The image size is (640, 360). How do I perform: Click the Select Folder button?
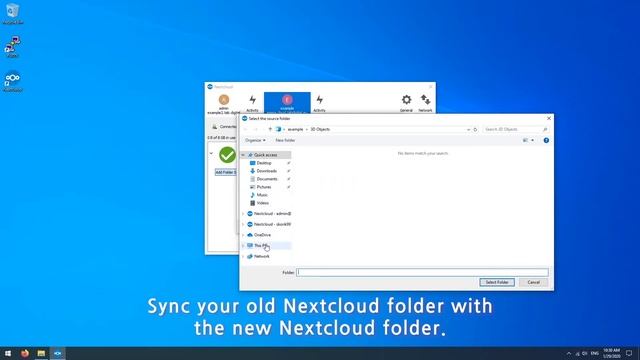[x=497, y=282]
